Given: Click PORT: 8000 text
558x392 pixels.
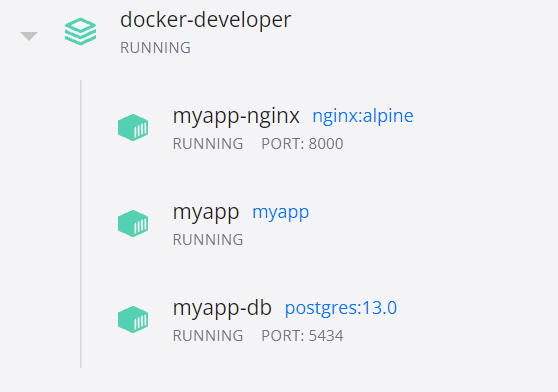Looking at the screenshot, I should click(x=302, y=144).
